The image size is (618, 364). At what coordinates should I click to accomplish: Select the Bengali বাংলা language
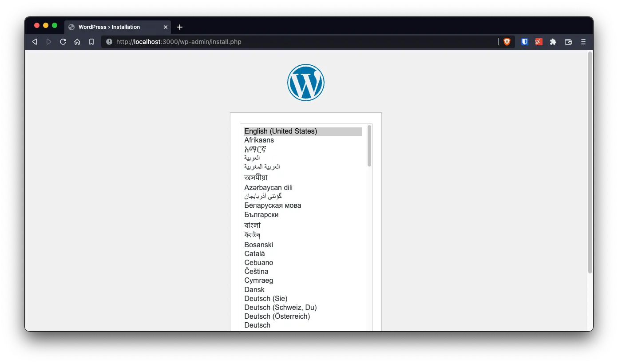tap(303, 225)
